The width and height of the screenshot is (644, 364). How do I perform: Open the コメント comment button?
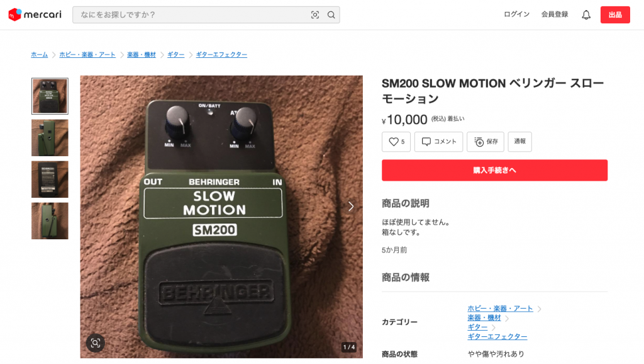pos(438,142)
